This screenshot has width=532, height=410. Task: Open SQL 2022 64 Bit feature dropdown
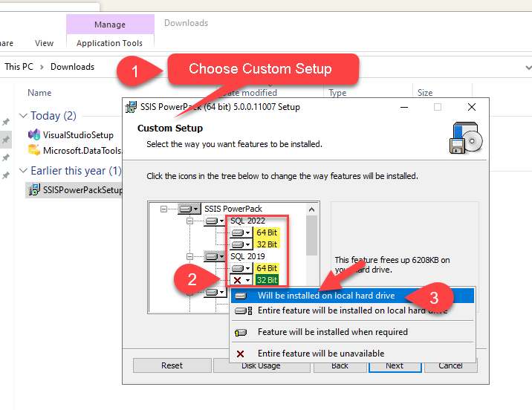241,232
